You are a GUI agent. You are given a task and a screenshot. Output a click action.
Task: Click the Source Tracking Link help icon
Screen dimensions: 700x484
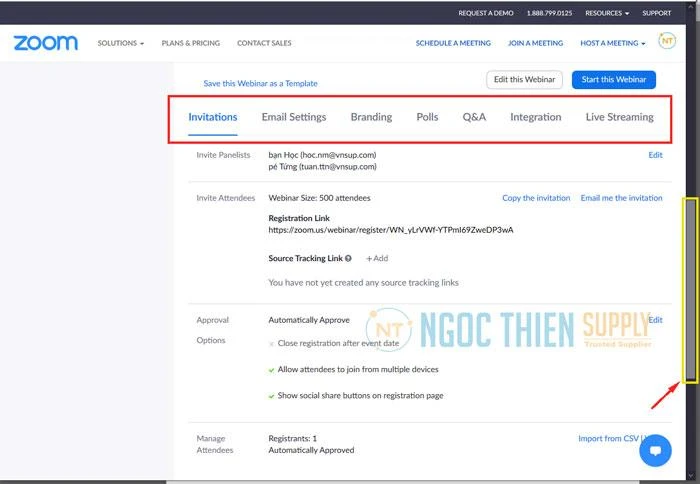(348, 258)
